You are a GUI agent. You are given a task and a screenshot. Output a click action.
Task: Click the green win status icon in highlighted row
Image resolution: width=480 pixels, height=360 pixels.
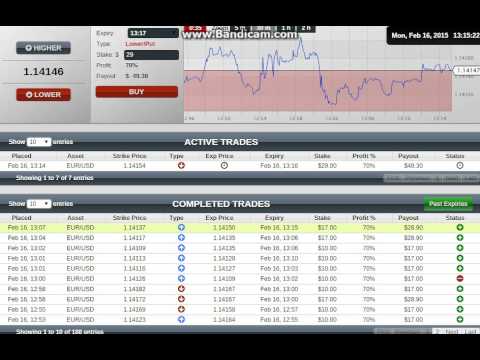pos(460,227)
